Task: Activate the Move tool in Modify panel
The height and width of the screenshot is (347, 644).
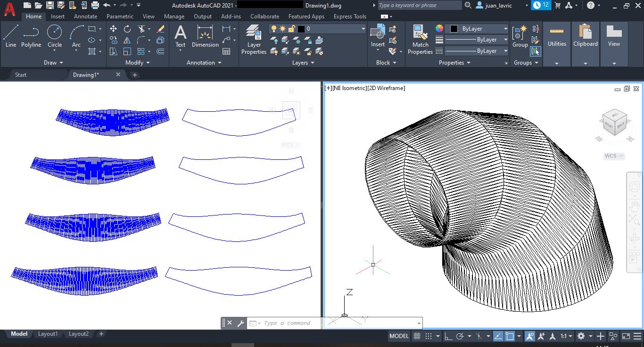Action: [x=113, y=29]
